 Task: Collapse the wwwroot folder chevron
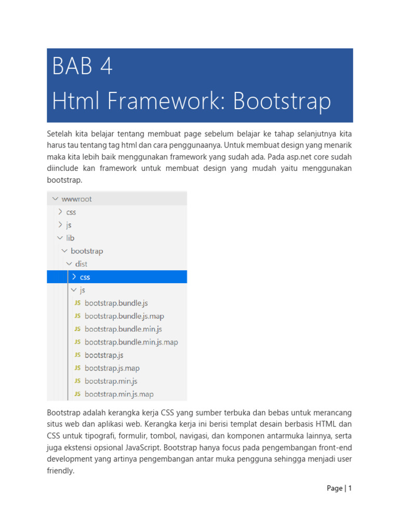point(55,199)
